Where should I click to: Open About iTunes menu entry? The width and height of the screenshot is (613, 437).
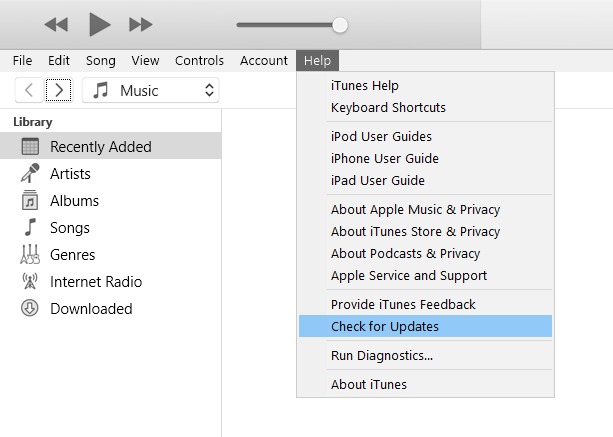tap(369, 384)
